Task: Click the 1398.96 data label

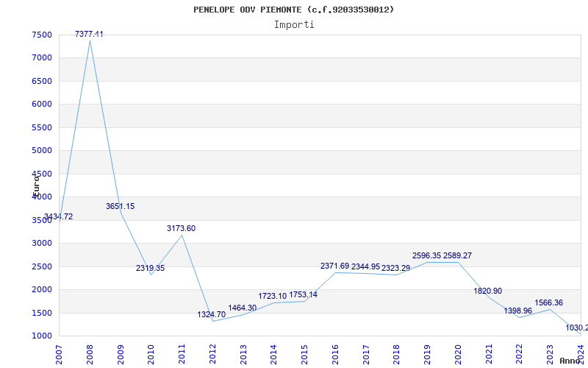Action: click(x=518, y=311)
